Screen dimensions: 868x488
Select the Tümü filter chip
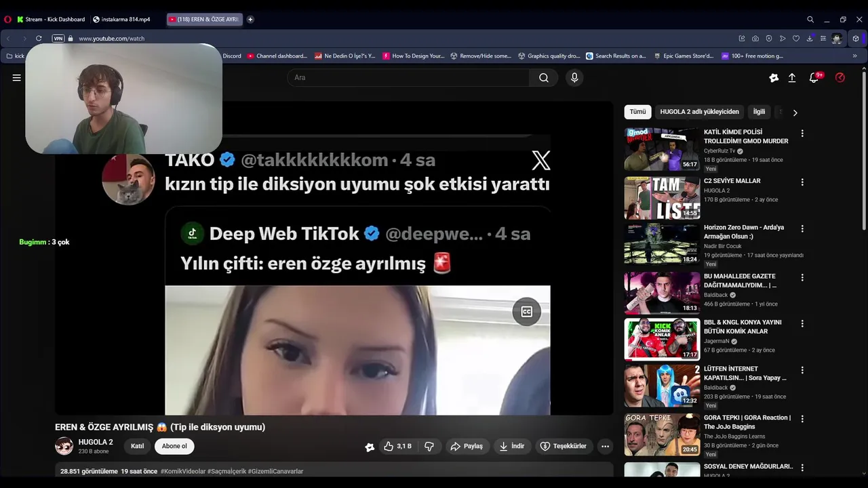(x=637, y=112)
